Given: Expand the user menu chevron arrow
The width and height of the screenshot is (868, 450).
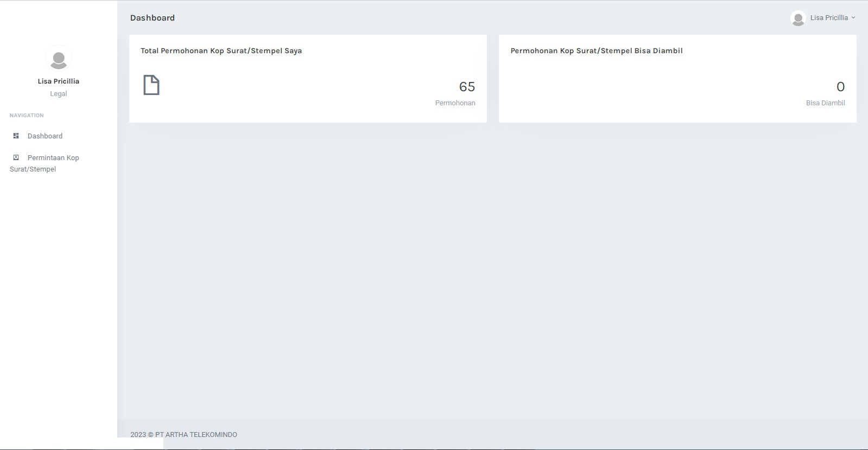Looking at the screenshot, I should pos(853,18).
